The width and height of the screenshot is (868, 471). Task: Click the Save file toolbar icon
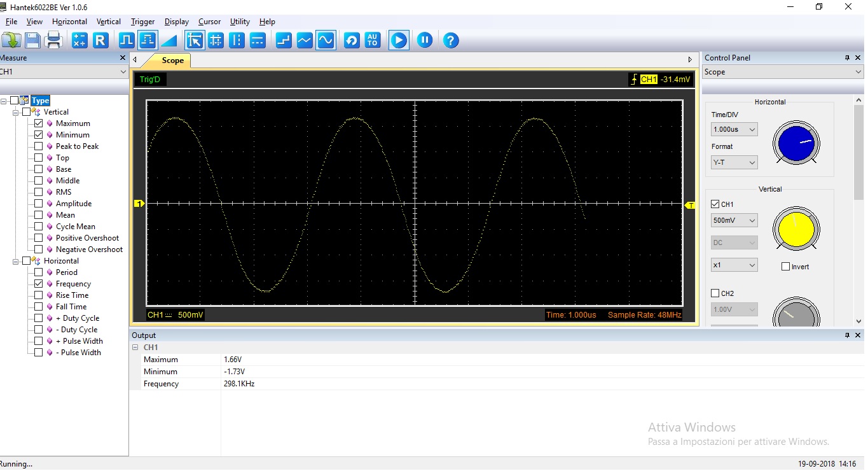coord(32,41)
